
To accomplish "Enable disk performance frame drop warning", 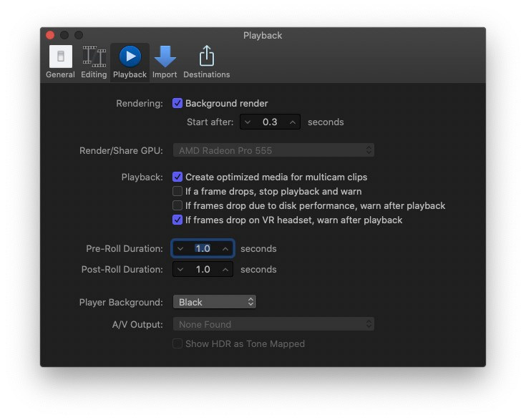I will [x=177, y=205].
